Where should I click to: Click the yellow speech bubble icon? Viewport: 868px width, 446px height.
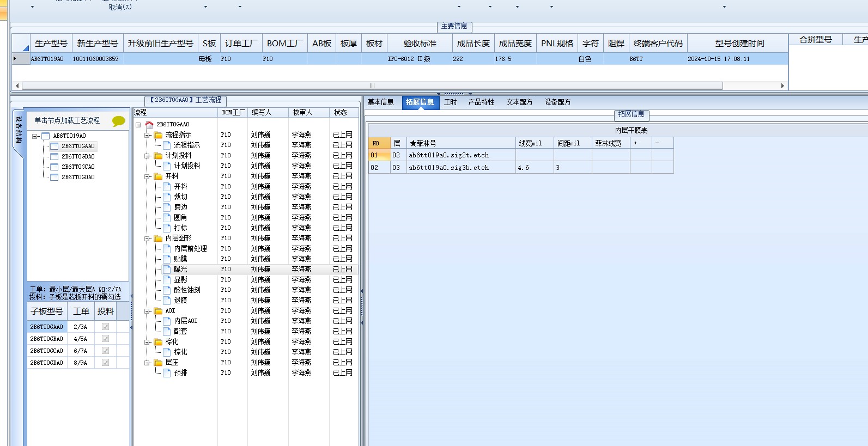pos(118,121)
